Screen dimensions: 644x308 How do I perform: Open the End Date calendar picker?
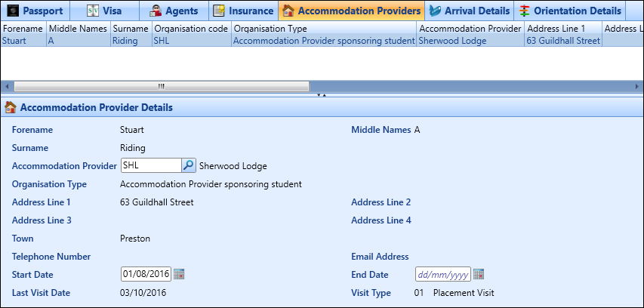tap(479, 274)
